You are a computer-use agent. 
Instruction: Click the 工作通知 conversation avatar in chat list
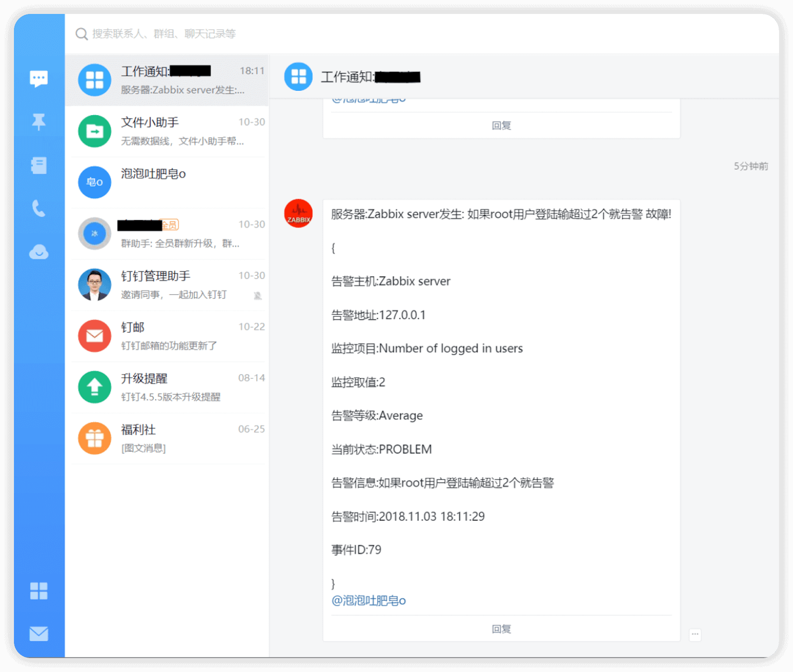point(94,80)
